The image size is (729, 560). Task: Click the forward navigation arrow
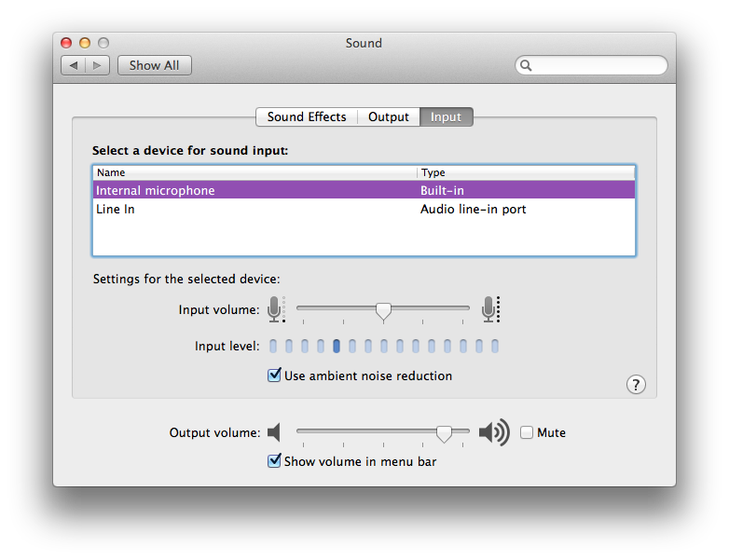tap(97, 65)
